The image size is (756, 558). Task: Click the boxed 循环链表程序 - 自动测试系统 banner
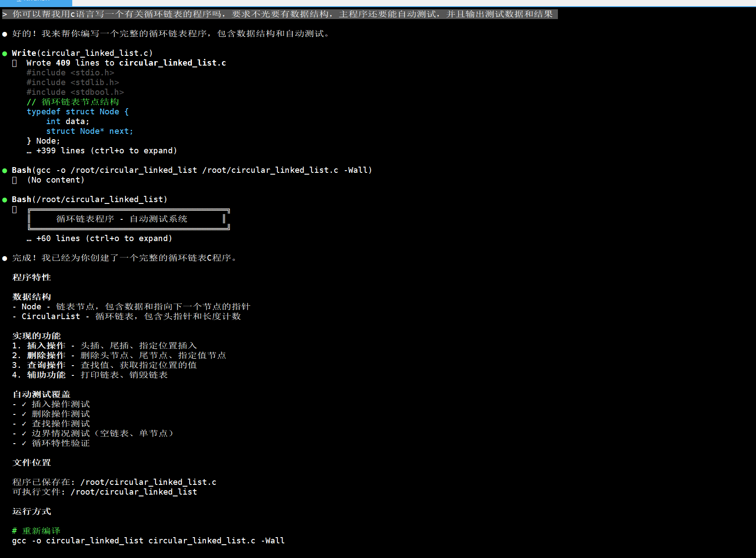[x=129, y=219]
